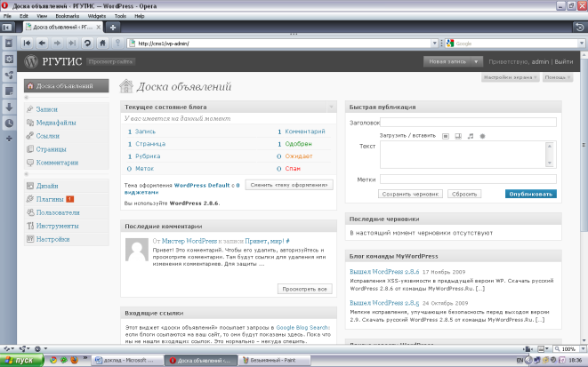The height and width of the screenshot is (367, 588).
Task: Click the Fast Forward navigation button
Action: [x=72, y=44]
